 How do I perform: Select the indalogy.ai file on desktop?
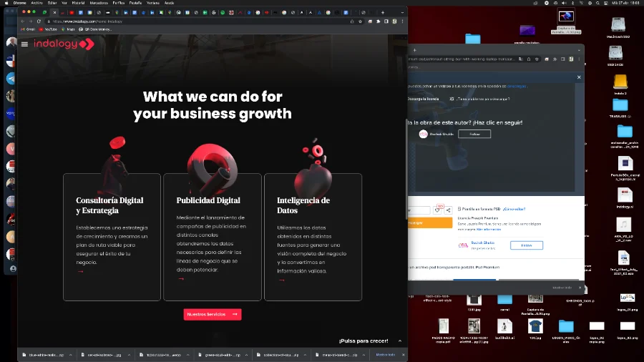pyautogui.click(x=625, y=196)
